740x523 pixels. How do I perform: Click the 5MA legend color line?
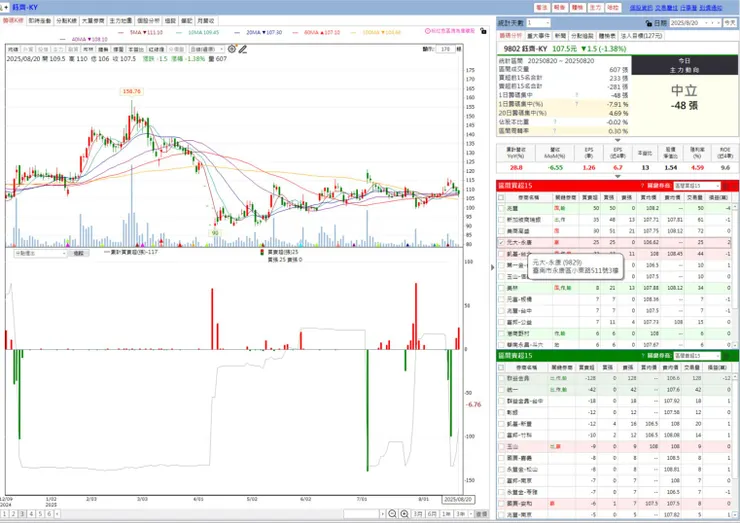(x=121, y=33)
